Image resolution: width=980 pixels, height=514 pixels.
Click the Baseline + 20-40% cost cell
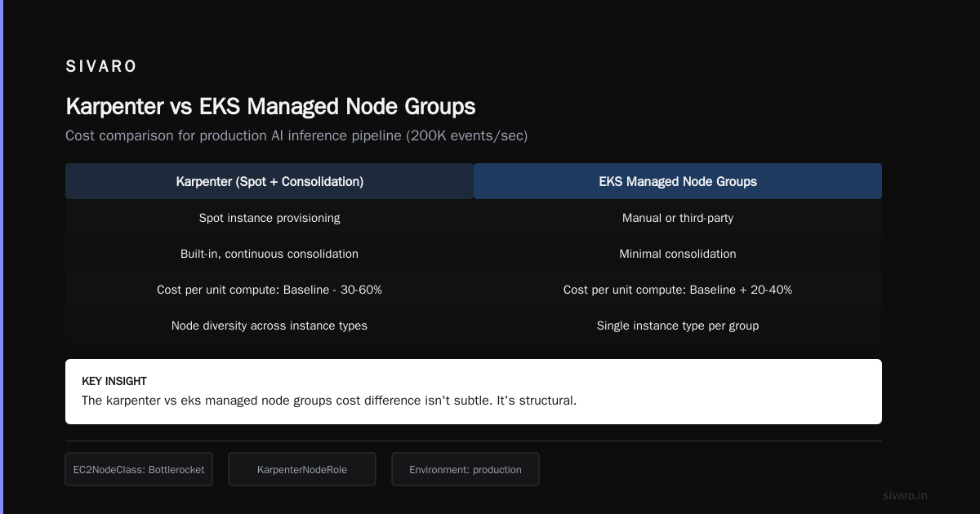click(678, 290)
